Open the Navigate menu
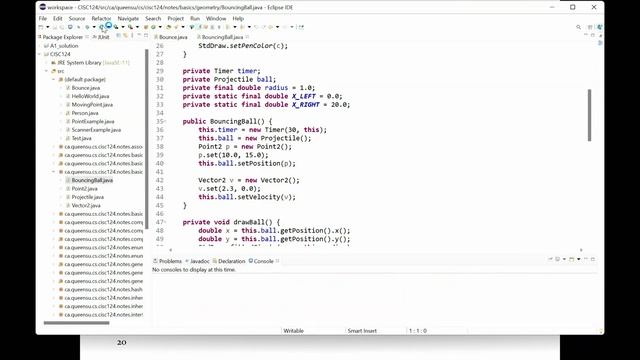This screenshot has height=360, width=640. pos(128,18)
